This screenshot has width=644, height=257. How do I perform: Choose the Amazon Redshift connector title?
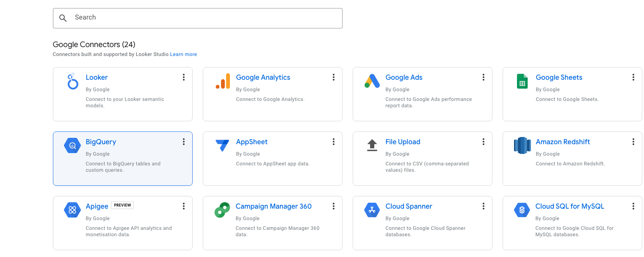[563, 142]
